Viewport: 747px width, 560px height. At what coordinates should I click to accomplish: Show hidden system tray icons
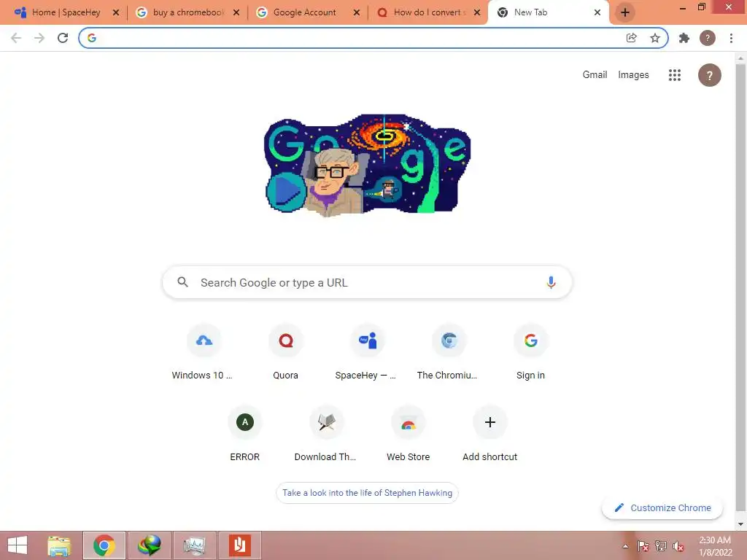[x=625, y=546]
